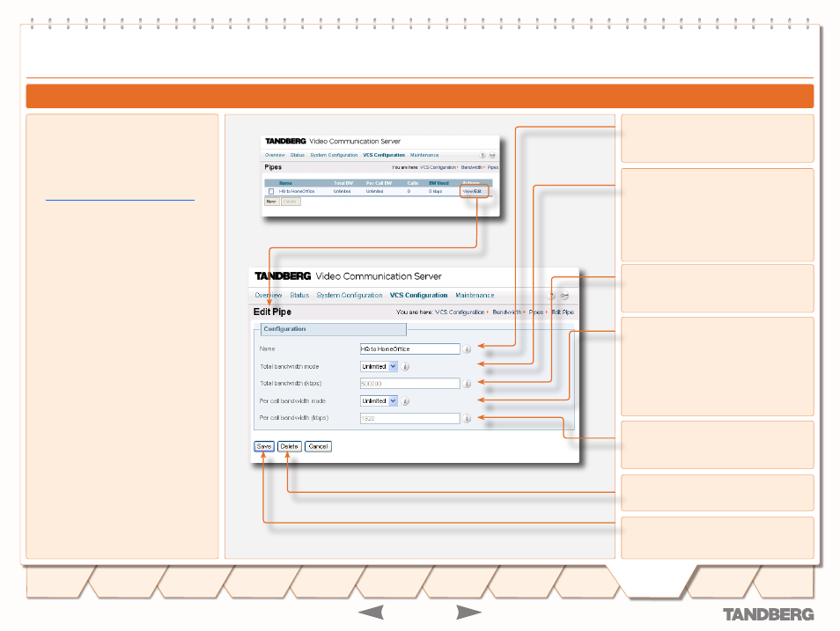Screen dimensions: 840x631
Task: Sort pipes table by BW Used column header
Action: (438, 183)
